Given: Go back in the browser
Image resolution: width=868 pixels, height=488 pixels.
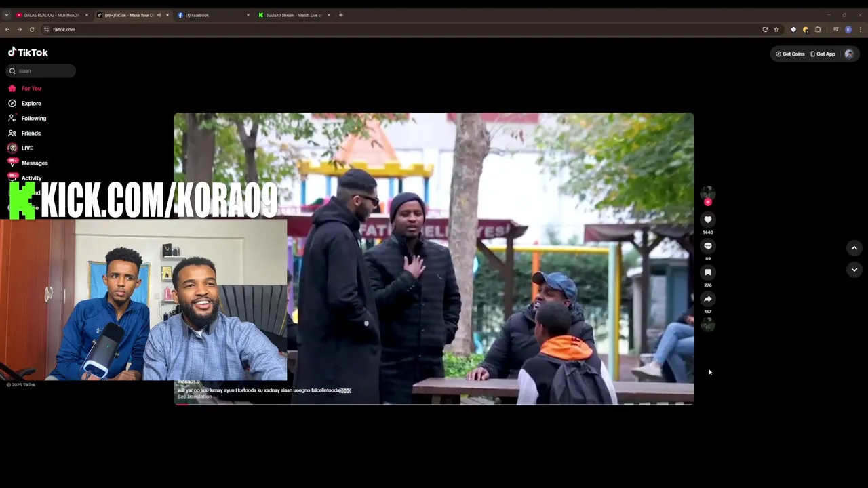Looking at the screenshot, I should tap(7, 29).
